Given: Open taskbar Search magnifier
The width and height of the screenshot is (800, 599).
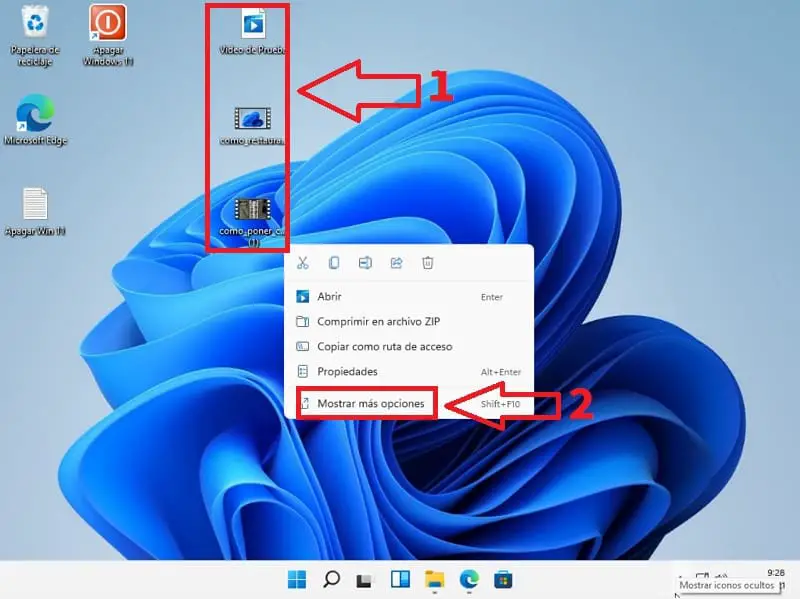Looking at the screenshot, I should (332, 579).
